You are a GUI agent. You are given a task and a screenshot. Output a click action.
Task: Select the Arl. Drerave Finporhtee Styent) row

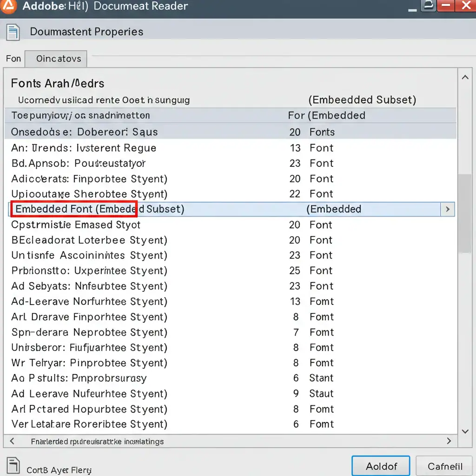point(231,317)
